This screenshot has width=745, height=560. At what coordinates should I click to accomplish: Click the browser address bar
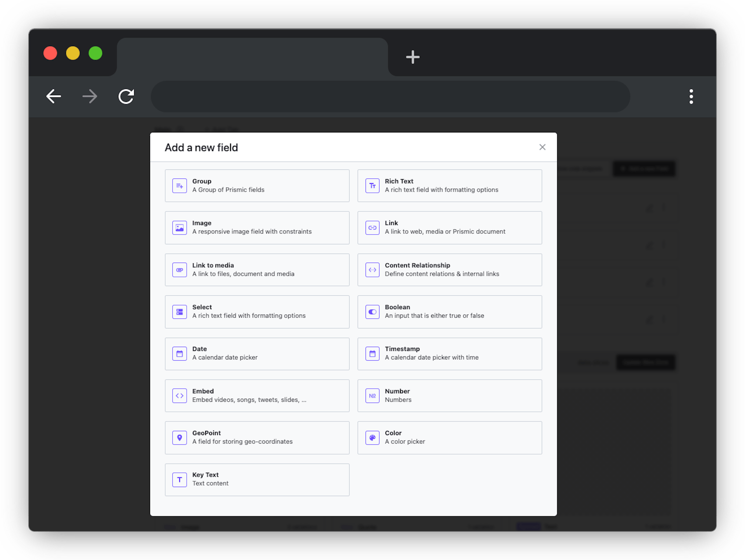pyautogui.click(x=390, y=97)
